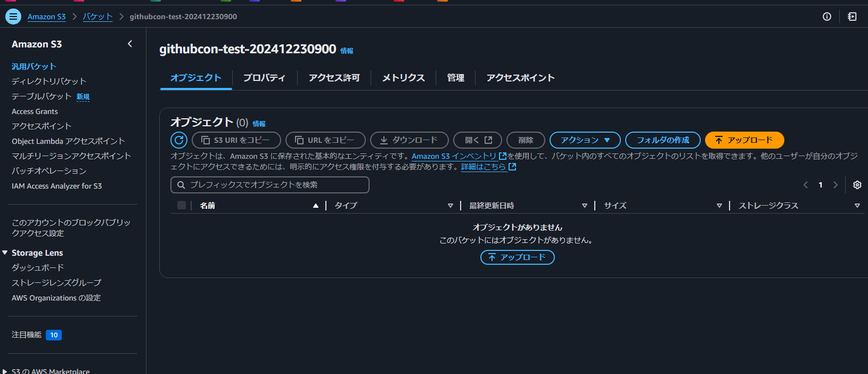Screen dimensions: 868x374
Task: Open the アクション dropdown menu
Action: (x=585, y=140)
